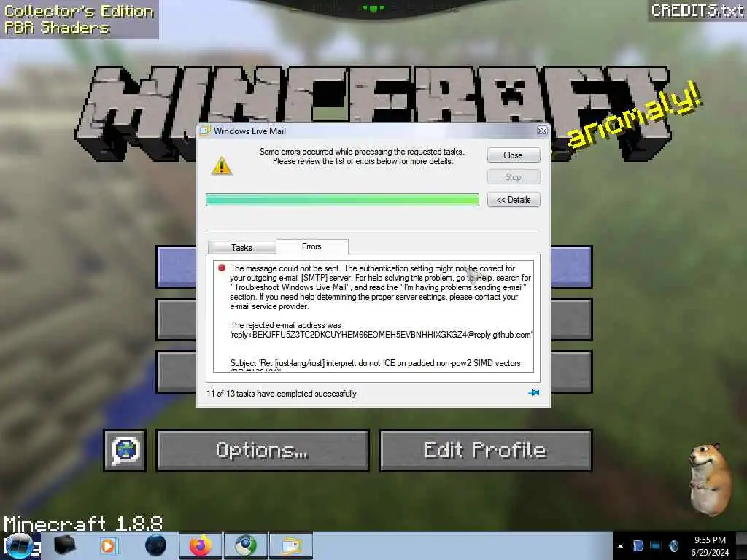Switch to Windows Live Mail taskbar icon
The width and height of the screenshot is (747, 560).
pyautogui.click(x=291, y=545)
